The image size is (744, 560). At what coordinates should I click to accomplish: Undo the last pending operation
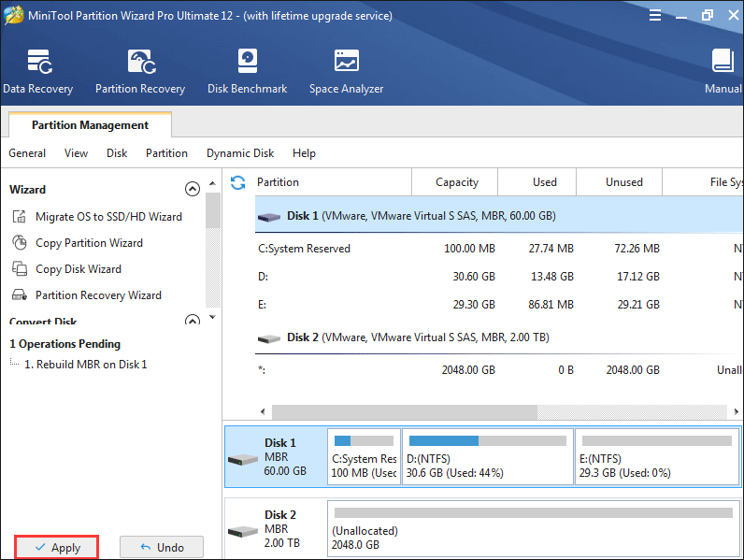(x=161, y=548)
